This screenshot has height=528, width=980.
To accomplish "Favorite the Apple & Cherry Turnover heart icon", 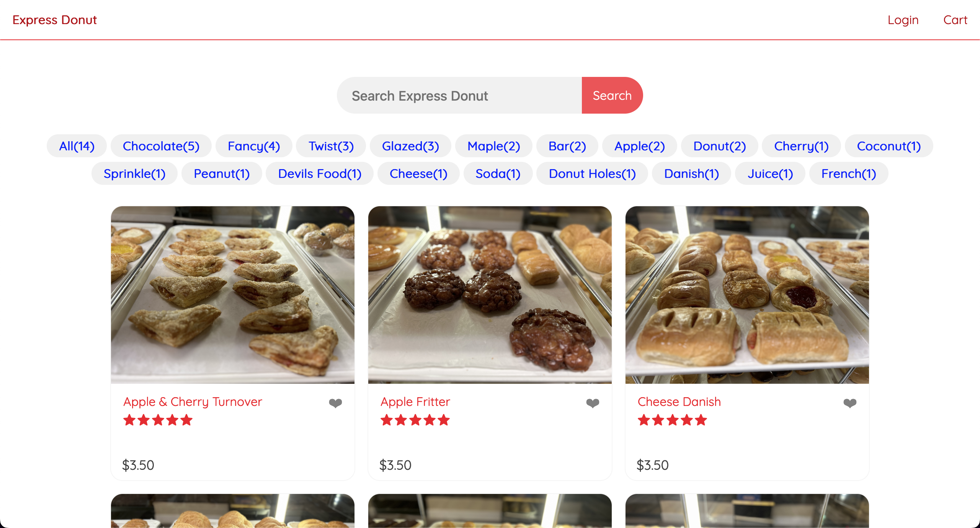I will click(335, 403).
